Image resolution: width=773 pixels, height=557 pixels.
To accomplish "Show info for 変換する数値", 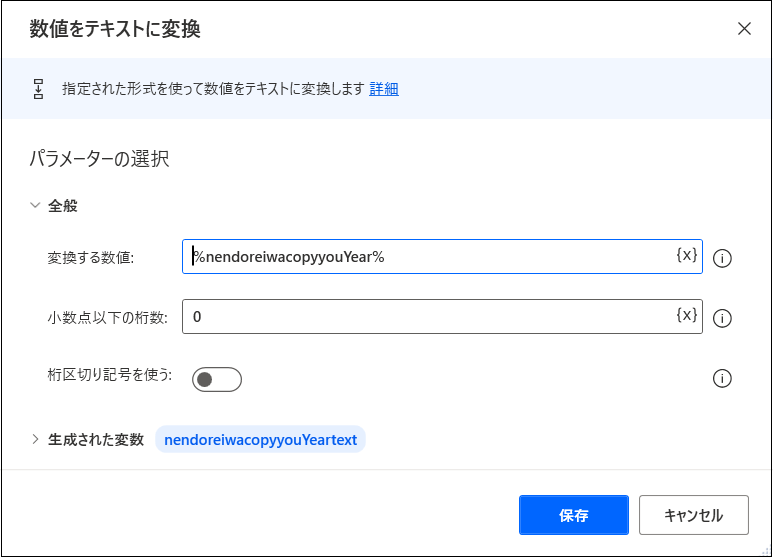I will click(722, 258).
